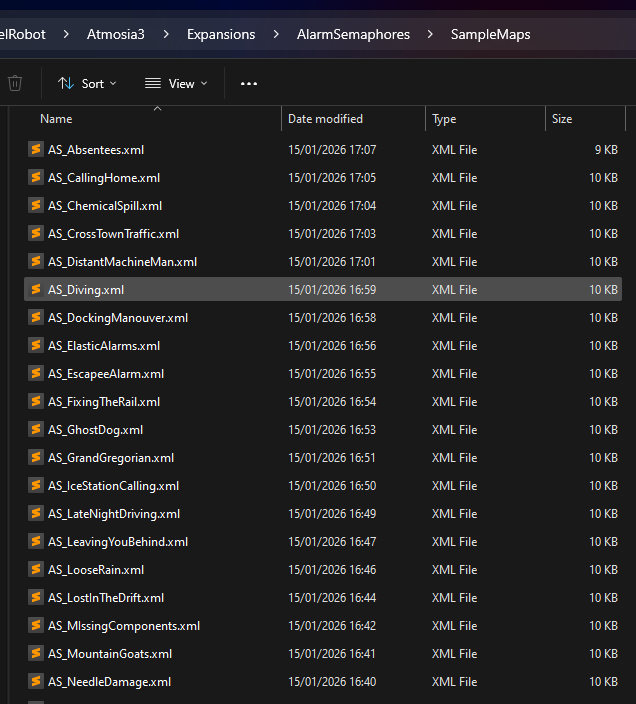This screenshot has width=636, height=704.
Task: Expand the chevron after AlarmSemaphores breadcrumb
Action: point(430,34)
